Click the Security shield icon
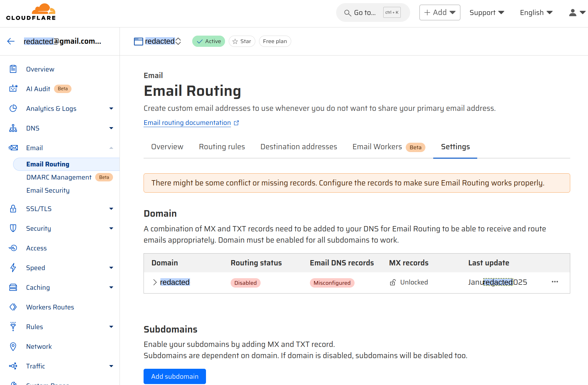 (x=13, y=228)
